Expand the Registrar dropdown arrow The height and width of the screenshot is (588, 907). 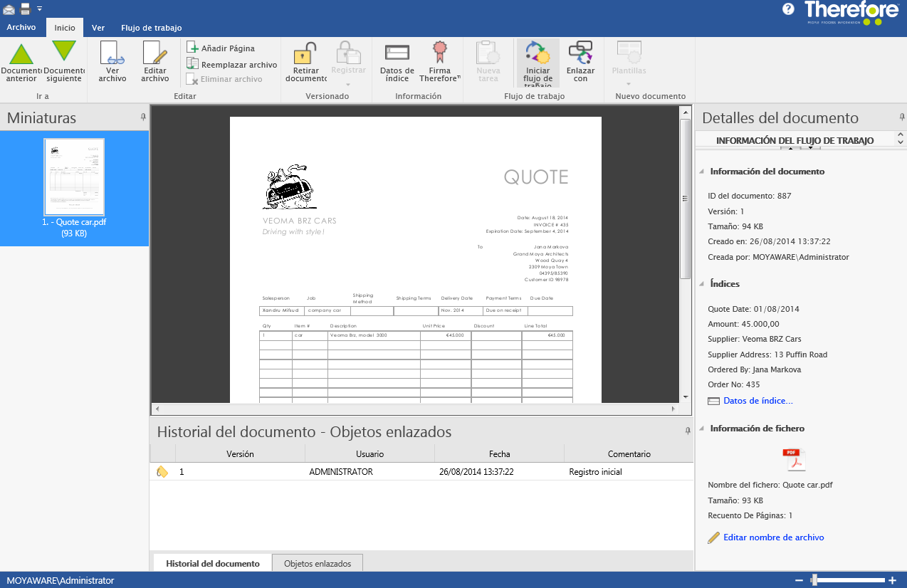(x=348, y=85)
